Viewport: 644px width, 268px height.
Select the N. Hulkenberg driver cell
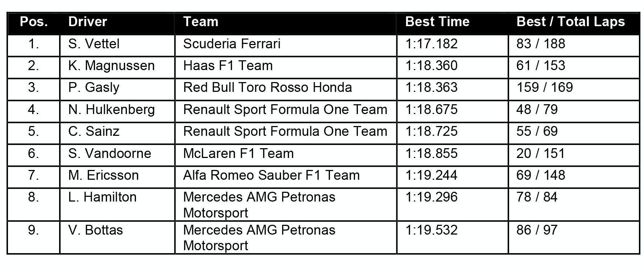111,110
